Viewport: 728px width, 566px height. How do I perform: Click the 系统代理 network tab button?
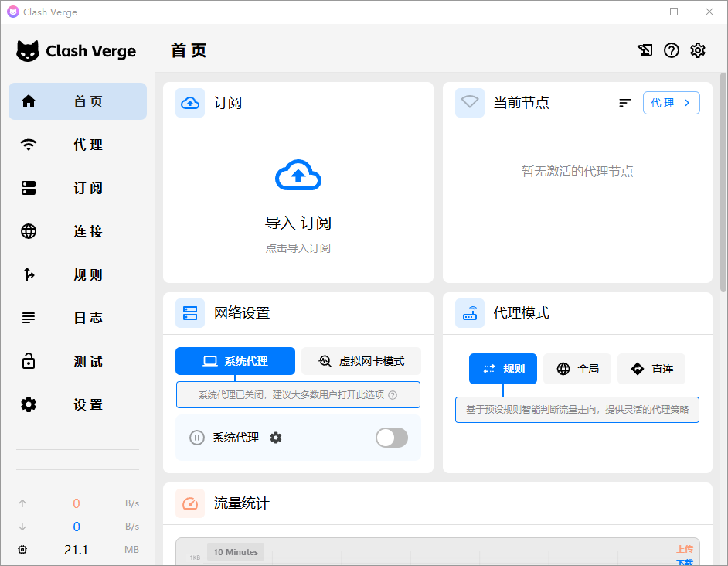coord(235,361)
